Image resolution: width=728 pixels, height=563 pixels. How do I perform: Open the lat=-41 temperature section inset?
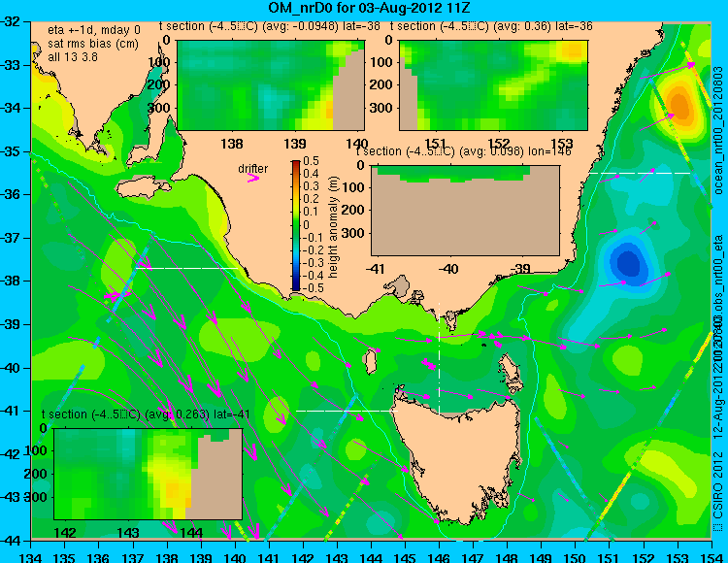149,474
